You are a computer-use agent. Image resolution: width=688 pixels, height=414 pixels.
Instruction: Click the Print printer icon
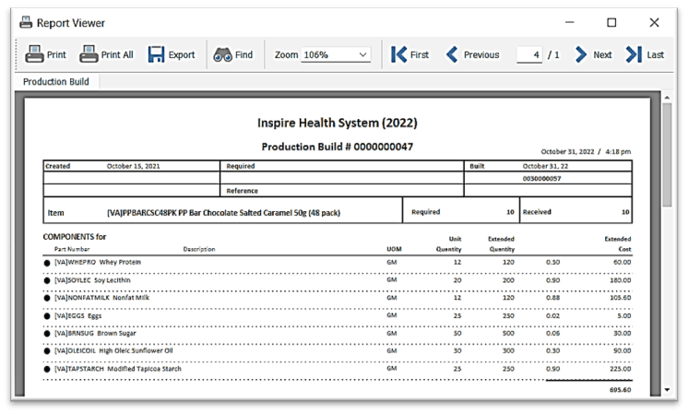[34, 54]
